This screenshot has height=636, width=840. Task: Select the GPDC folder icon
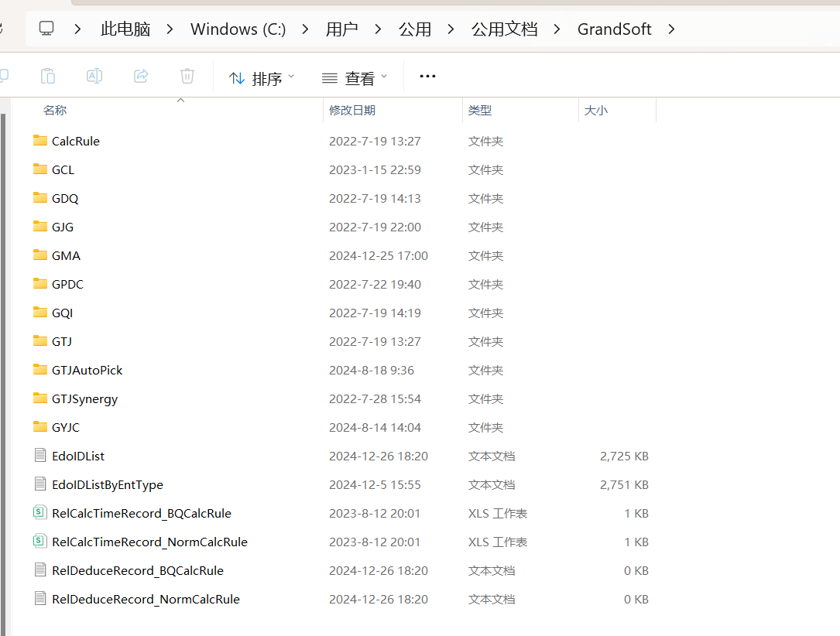point(40,284)
